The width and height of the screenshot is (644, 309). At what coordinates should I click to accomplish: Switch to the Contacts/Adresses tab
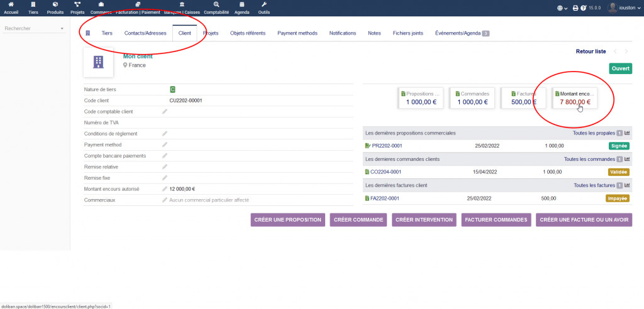tap(145, 33)
